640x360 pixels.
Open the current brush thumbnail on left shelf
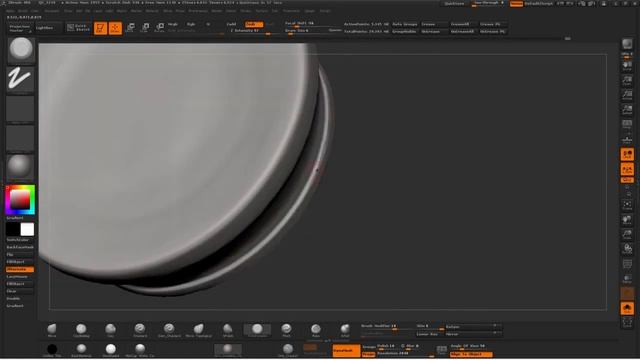click(x=21, y=50)
